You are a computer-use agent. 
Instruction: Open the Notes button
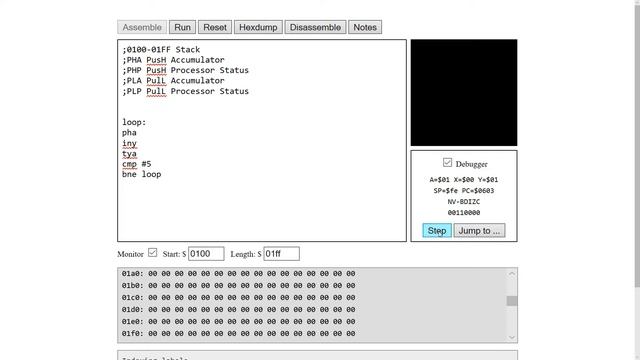365,27
